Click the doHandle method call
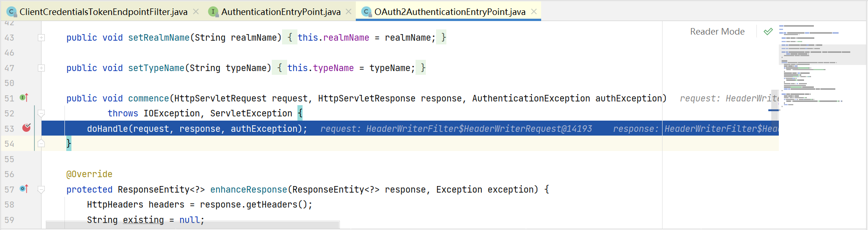The width and height of the screenshot is (868, 230). (107, 129)
